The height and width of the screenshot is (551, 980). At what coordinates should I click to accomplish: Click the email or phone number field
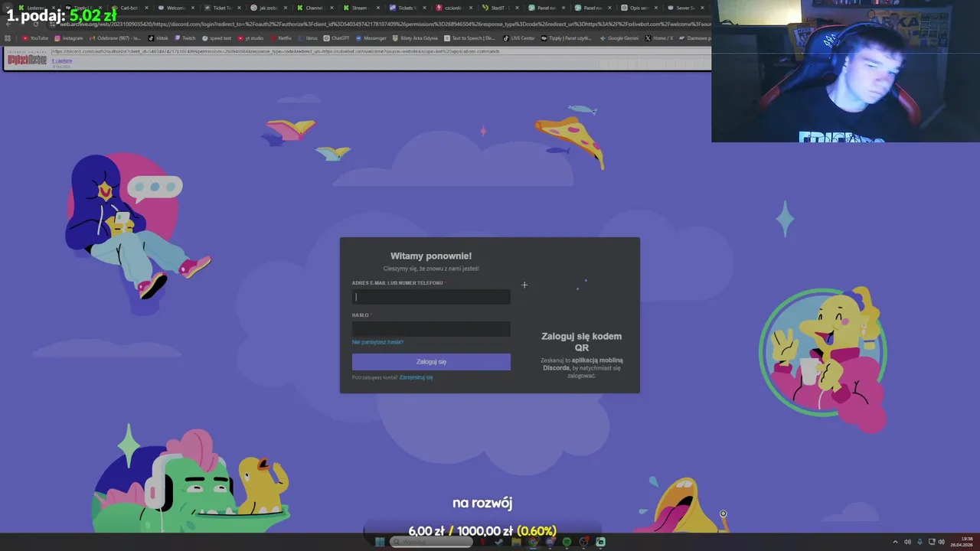pos(431,297)
